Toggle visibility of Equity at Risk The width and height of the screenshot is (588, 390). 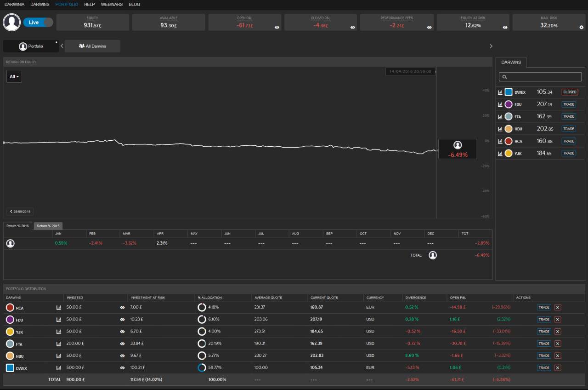click(505, 27)
